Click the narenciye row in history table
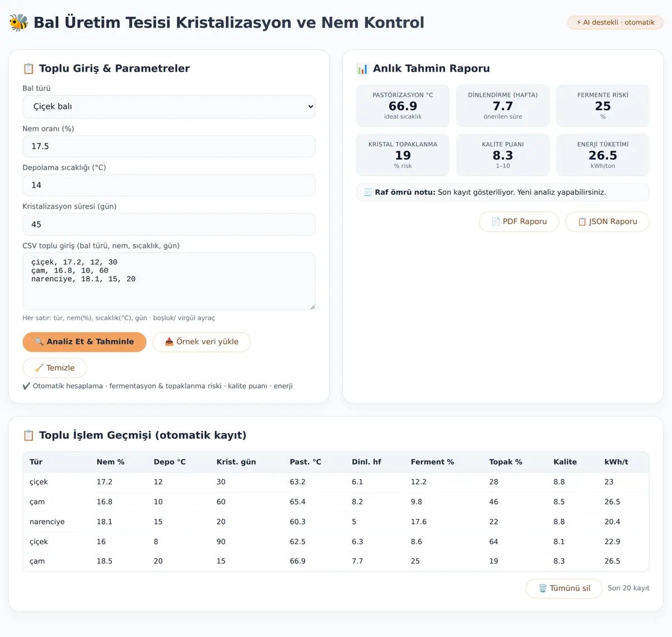Image resolution: width=672 pixels, height=637 pixels. [x=336, y=522]
